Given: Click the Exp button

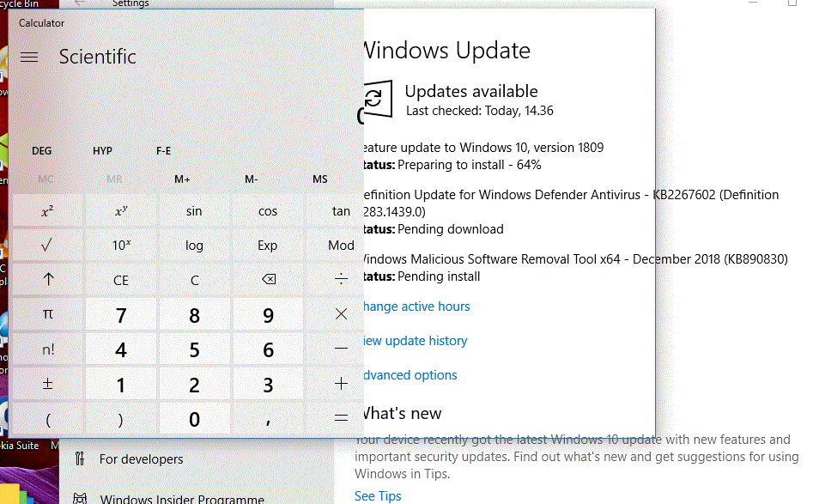Looking at the screenshot, I should [x=268, y=246].
